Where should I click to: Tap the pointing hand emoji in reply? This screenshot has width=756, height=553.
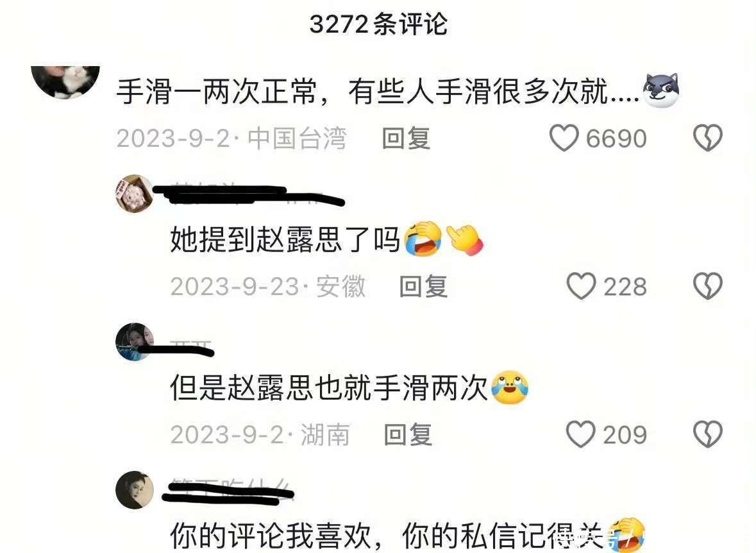tap(464, 239)
